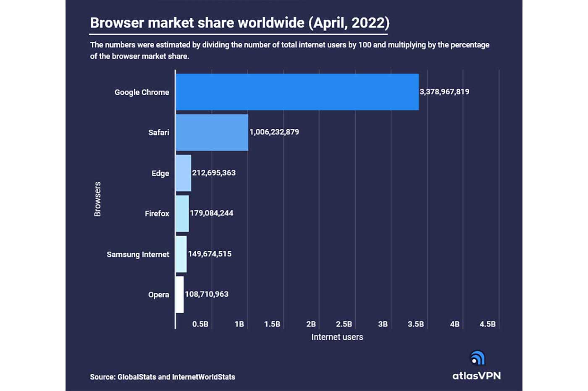
Task: Click the 'Google Chrome' axis label
Action: click(142, 92)
